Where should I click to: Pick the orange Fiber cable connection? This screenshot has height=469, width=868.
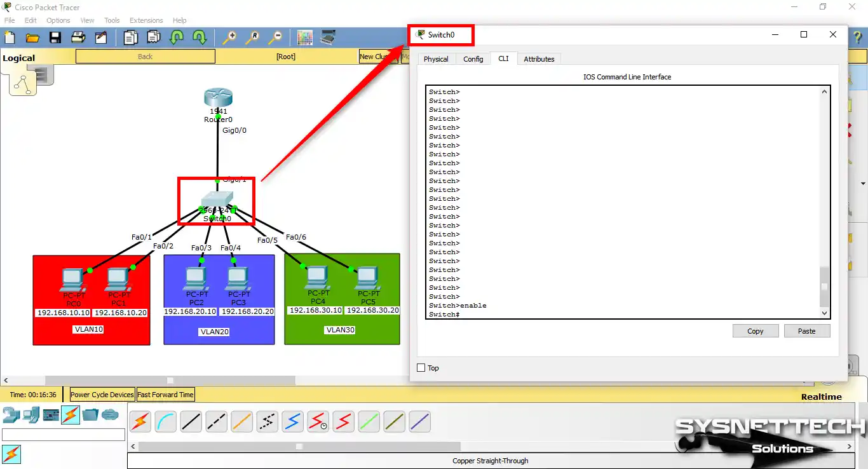[241, 421]
